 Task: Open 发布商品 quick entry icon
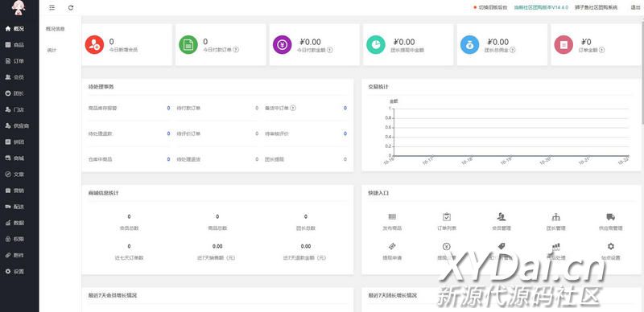tap(392, 217)
